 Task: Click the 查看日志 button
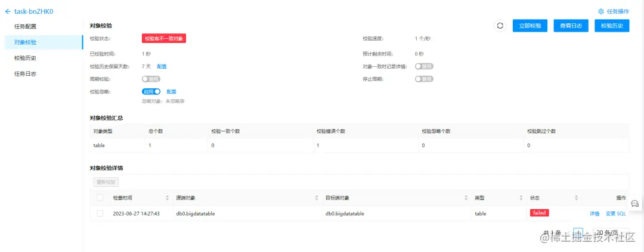[x=571, y=26]
